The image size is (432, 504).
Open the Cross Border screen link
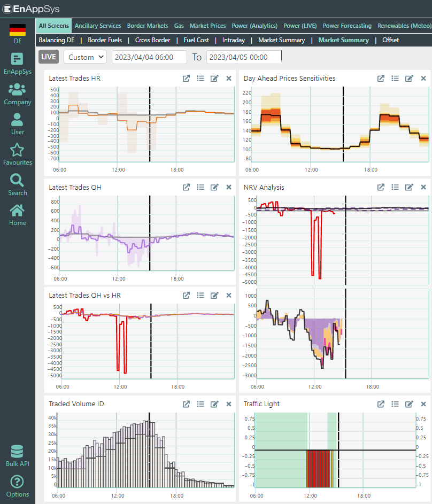pyautogui.click(x=152, y=40)
